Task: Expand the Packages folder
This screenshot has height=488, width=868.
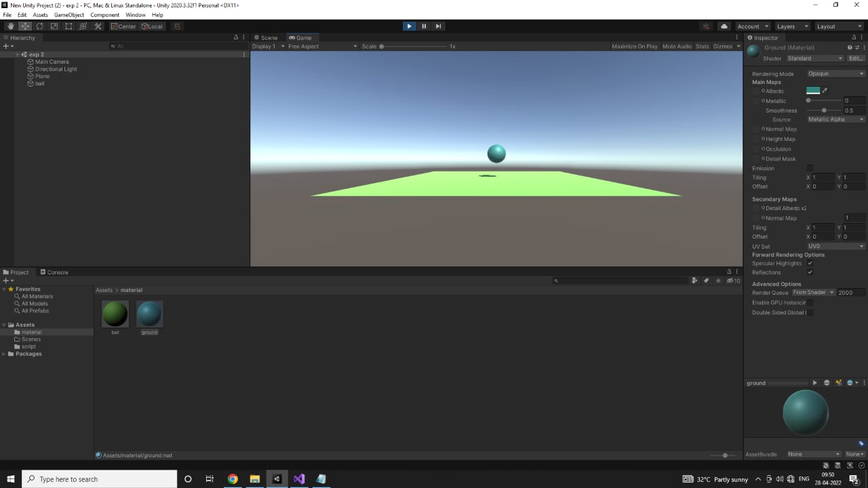Action: 4,354
